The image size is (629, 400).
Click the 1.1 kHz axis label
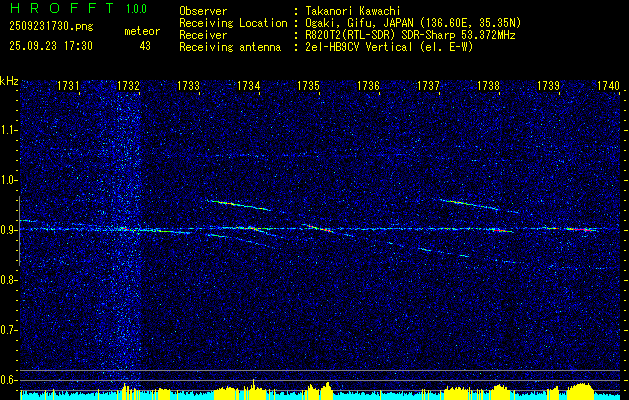click(x=9, y=130)
